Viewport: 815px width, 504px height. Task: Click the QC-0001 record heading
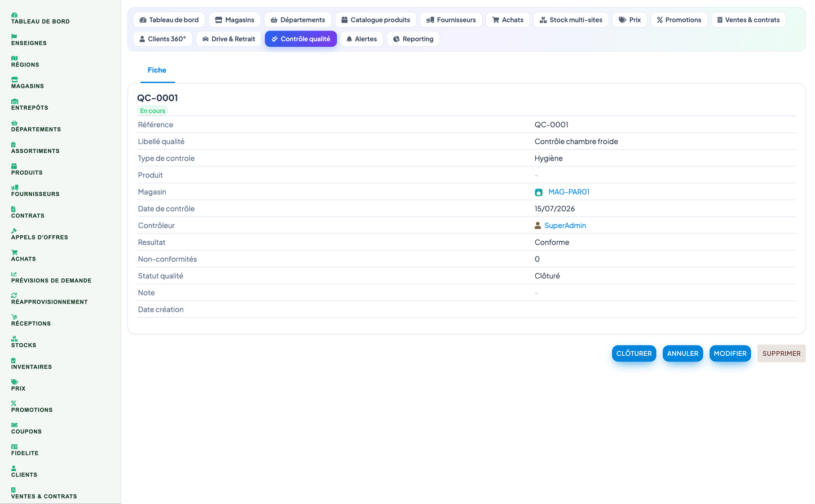click(157, 98)
